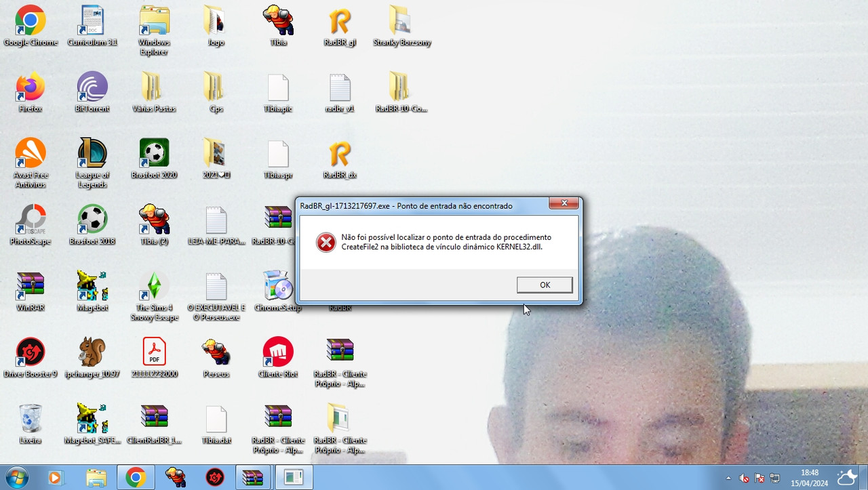Select the Tibia.dat file
This screenshot has width=868, height=490.
point(216,424)
